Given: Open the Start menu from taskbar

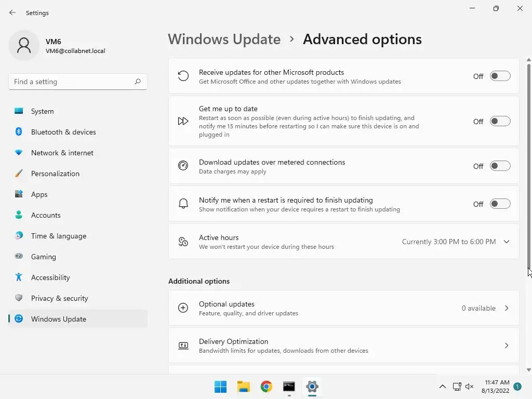Looking at the screenshot, I should [220, 387].
